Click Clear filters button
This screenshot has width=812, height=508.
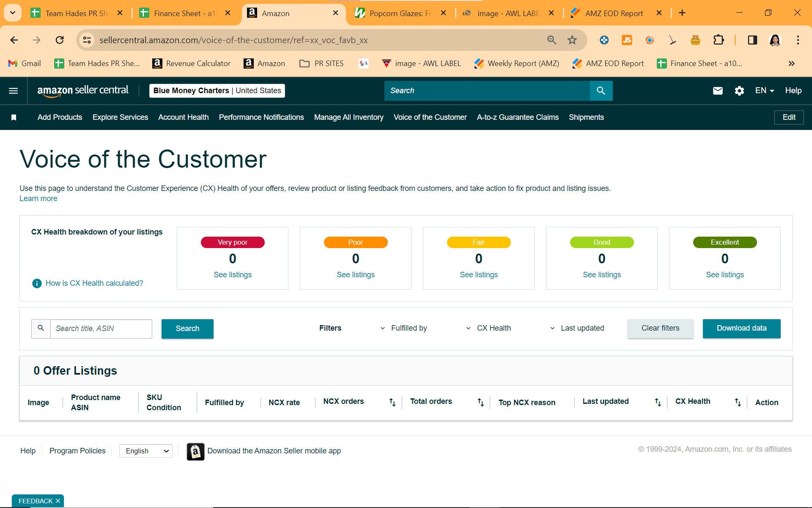660,329
